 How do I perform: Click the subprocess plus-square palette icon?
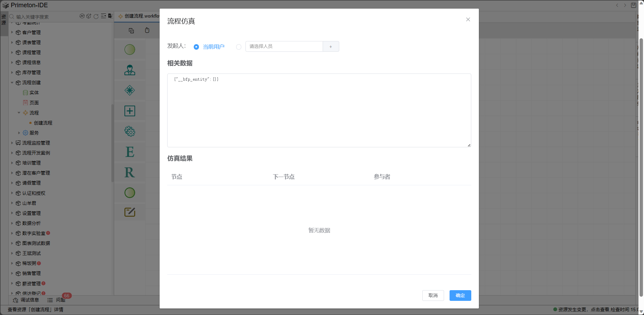point(130,111)
